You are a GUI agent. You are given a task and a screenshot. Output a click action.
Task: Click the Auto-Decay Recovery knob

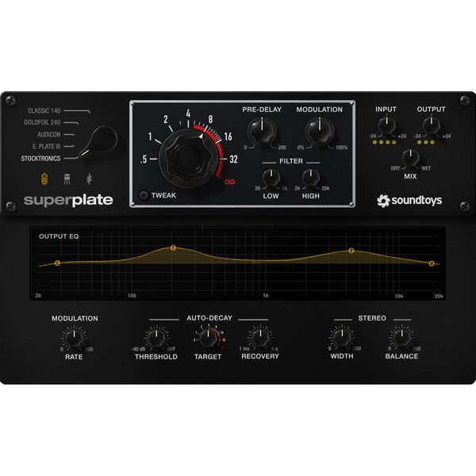point(260,338)
